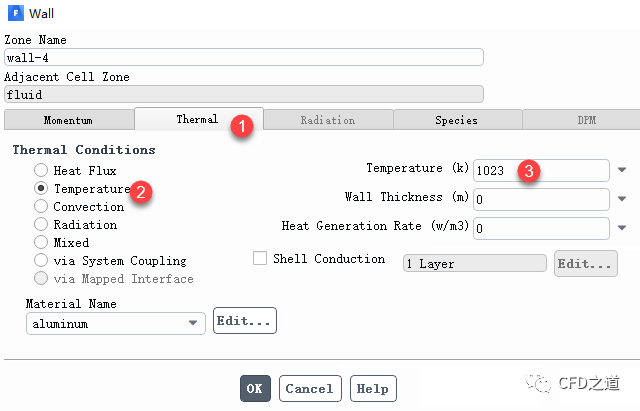Select the Convection thermal condition

pyautogui.click(x=41, y=207)
